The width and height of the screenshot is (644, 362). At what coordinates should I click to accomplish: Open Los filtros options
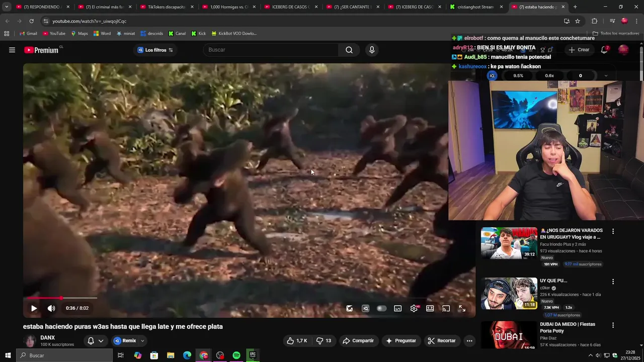click(x=155, y=50)
